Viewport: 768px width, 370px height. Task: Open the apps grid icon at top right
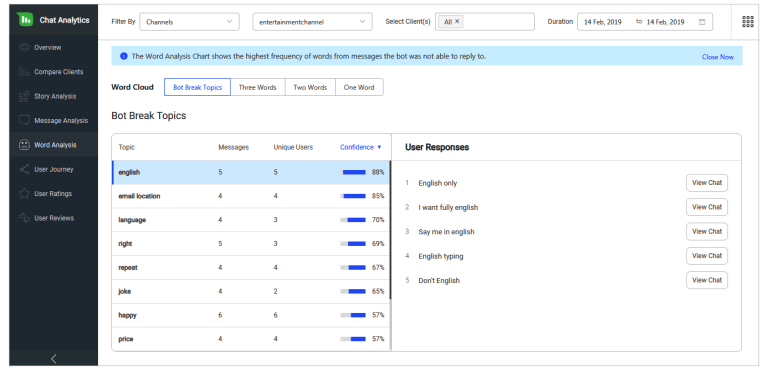(748, 22)
